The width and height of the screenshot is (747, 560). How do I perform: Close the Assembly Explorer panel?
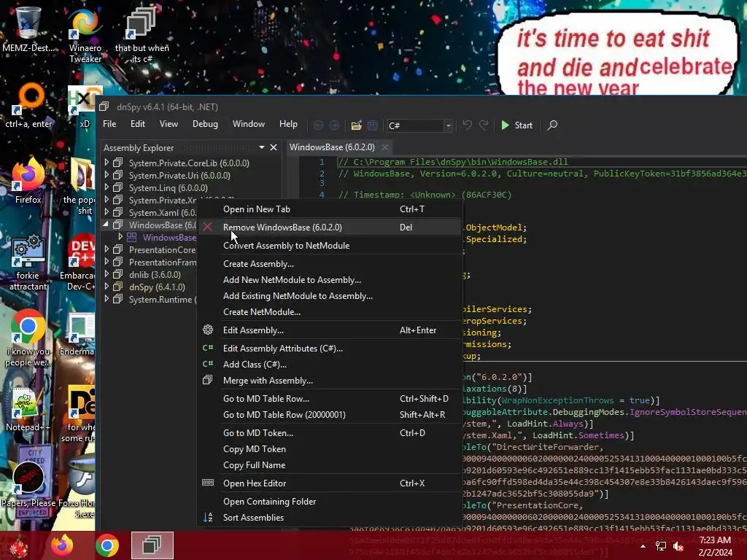(x=274, y=147)
